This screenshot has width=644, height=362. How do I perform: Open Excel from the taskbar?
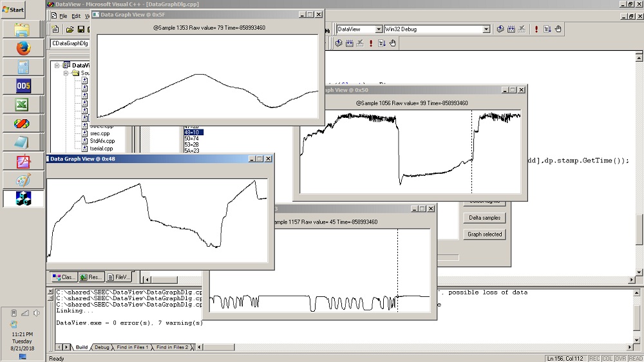point(23,104)
